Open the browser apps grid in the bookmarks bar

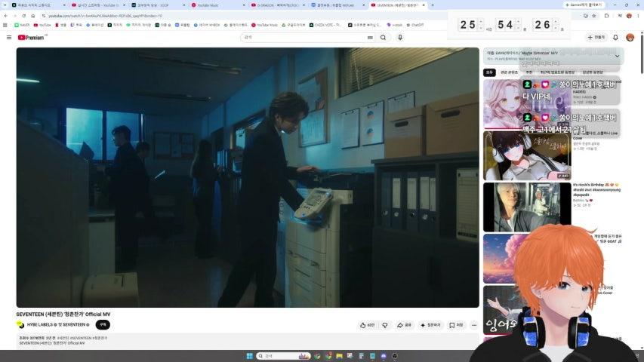click(5, 25)
